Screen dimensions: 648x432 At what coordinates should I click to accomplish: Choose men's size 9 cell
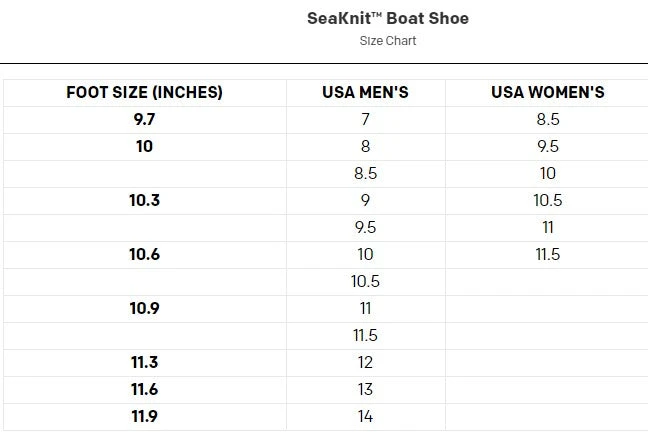pos(365,200)
